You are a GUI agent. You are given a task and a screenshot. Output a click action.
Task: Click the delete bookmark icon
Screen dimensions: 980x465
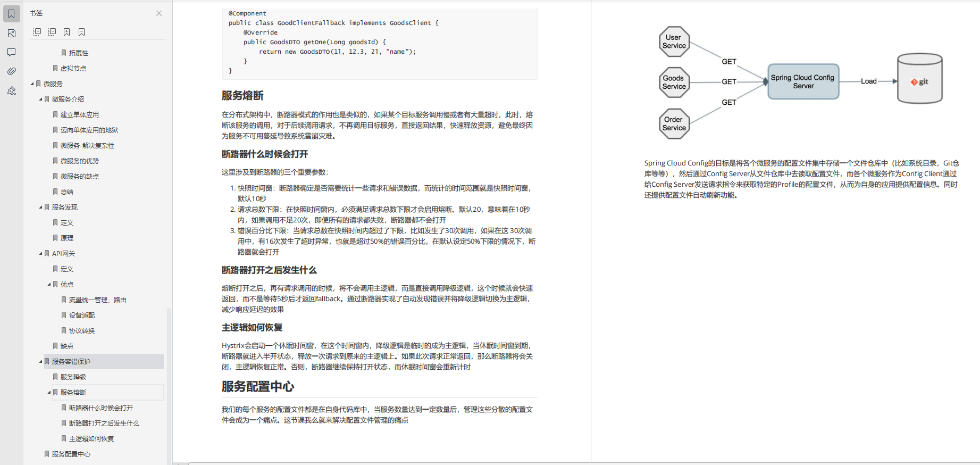82,32
